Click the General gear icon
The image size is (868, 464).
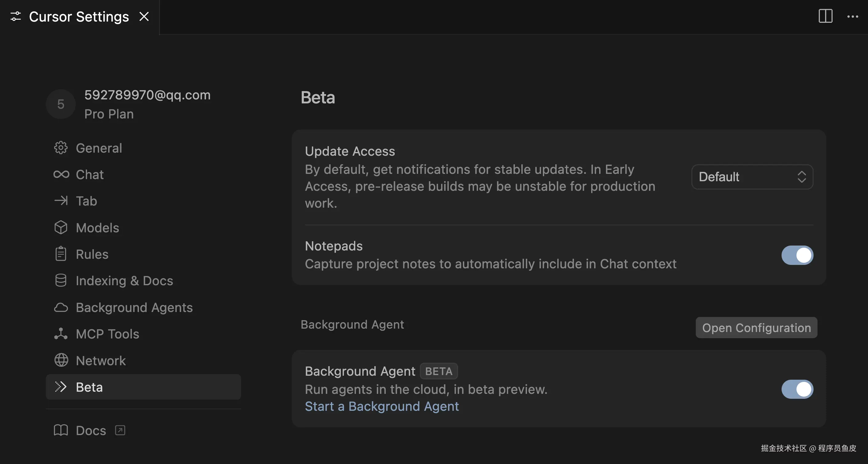[61, 148]
